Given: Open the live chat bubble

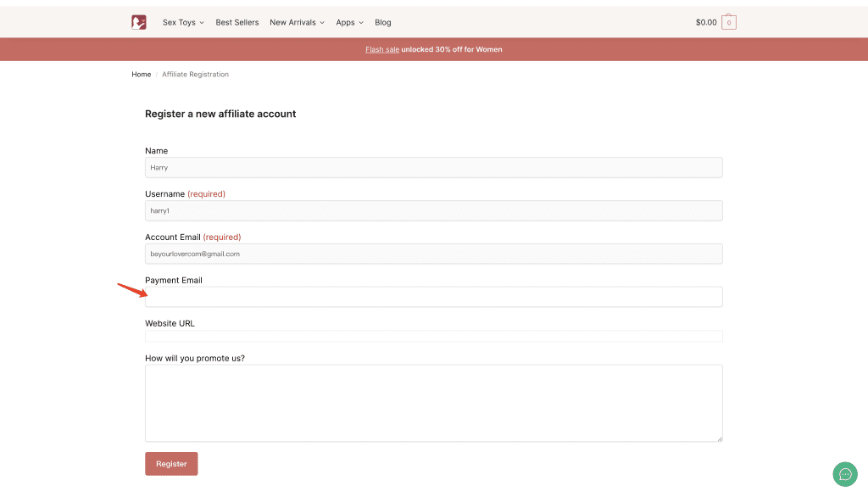Looking at the screenshot, I should [x=844, y=474].
